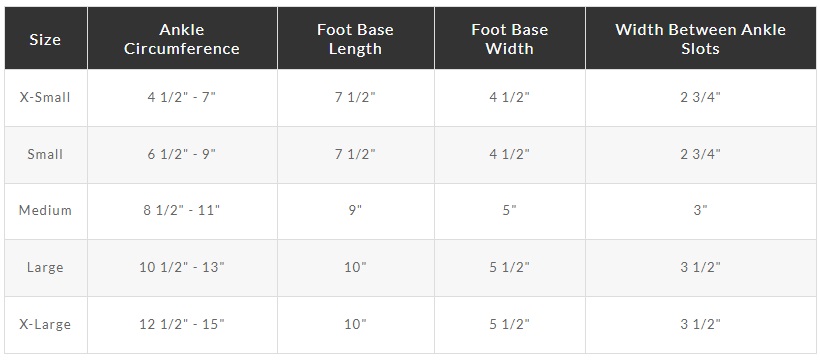Select the Small size row label
Image resolution: width=820 pixels, height=360 pixels.
45,154
